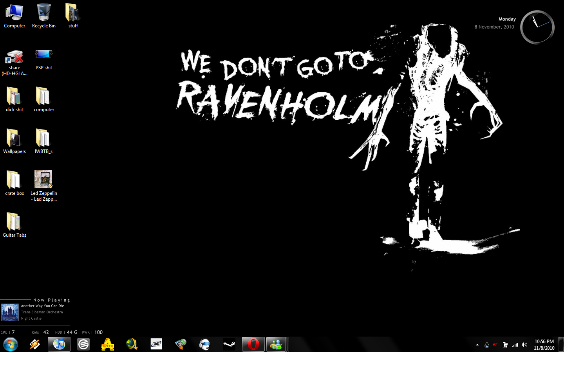
Task: Launch Winamp from the taskbar
Action: coord(35,344)
